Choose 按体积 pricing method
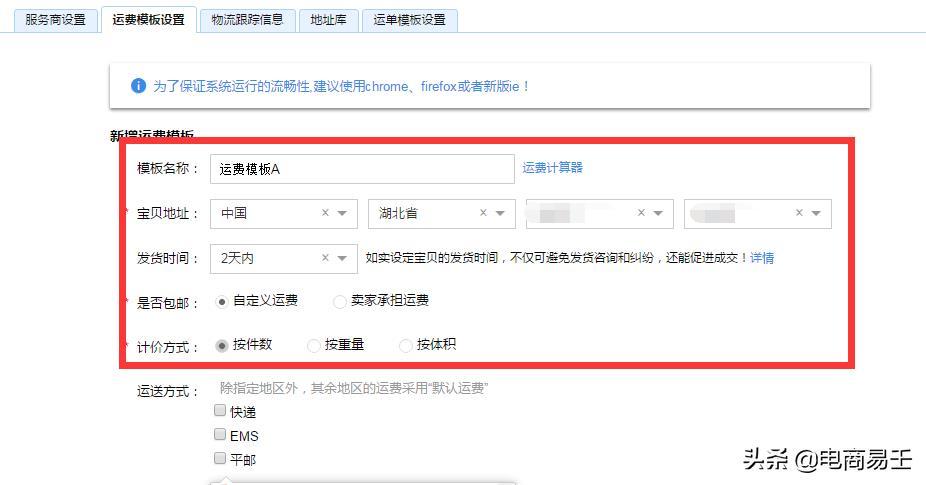926x485 pixels. coord(405,346)
